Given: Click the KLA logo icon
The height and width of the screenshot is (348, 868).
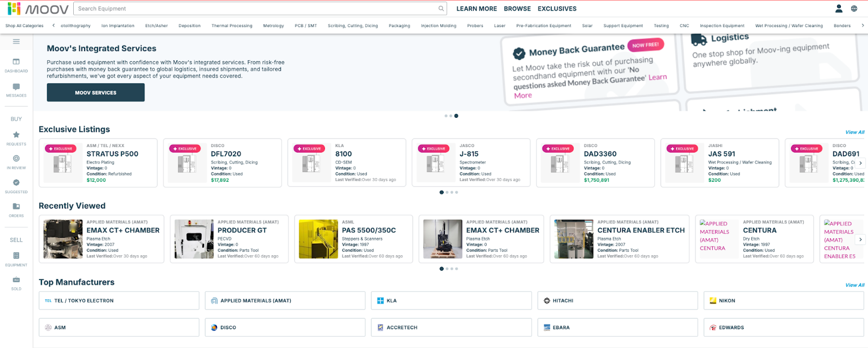Looking at the screenshot, I should click(380, 301).
